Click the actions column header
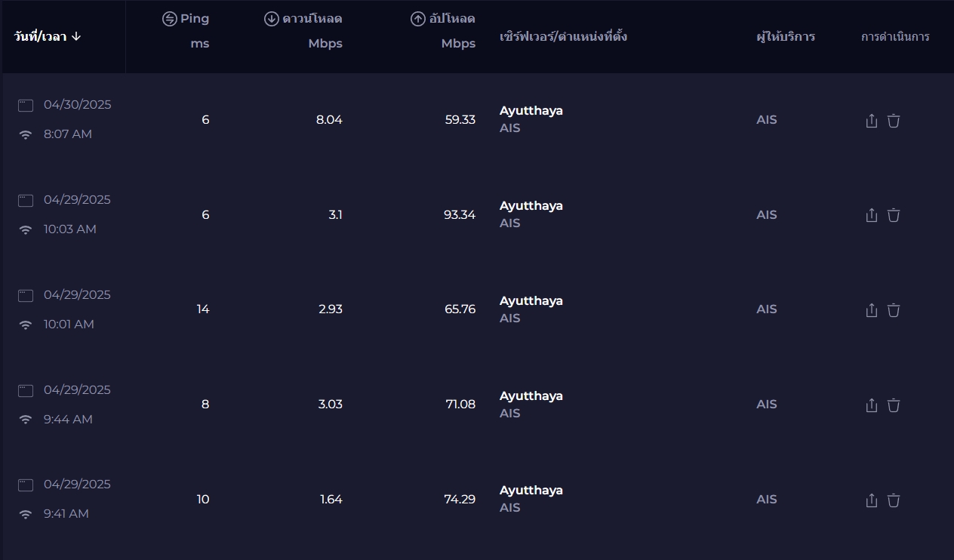954x560 pixels. (895, 36)
